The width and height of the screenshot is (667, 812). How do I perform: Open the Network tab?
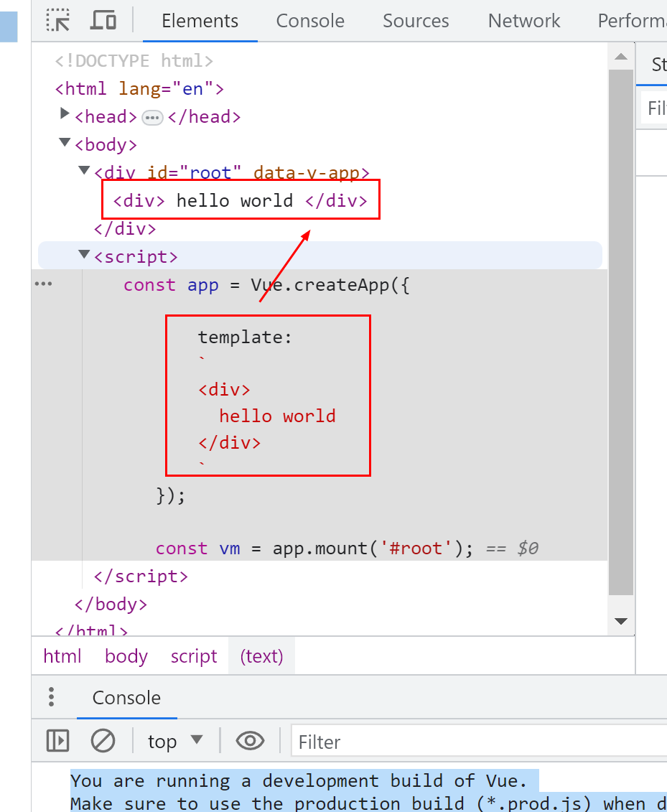click(524, 21)
